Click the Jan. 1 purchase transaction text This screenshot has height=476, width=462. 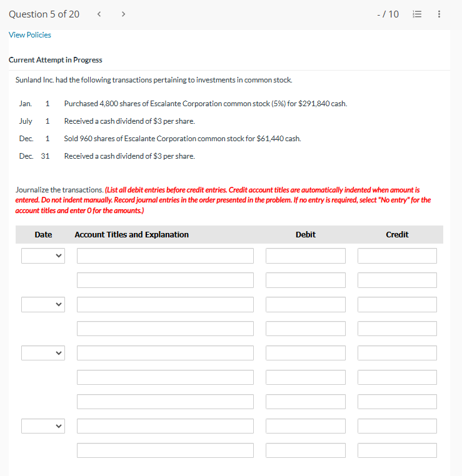[x=206, y=104]
